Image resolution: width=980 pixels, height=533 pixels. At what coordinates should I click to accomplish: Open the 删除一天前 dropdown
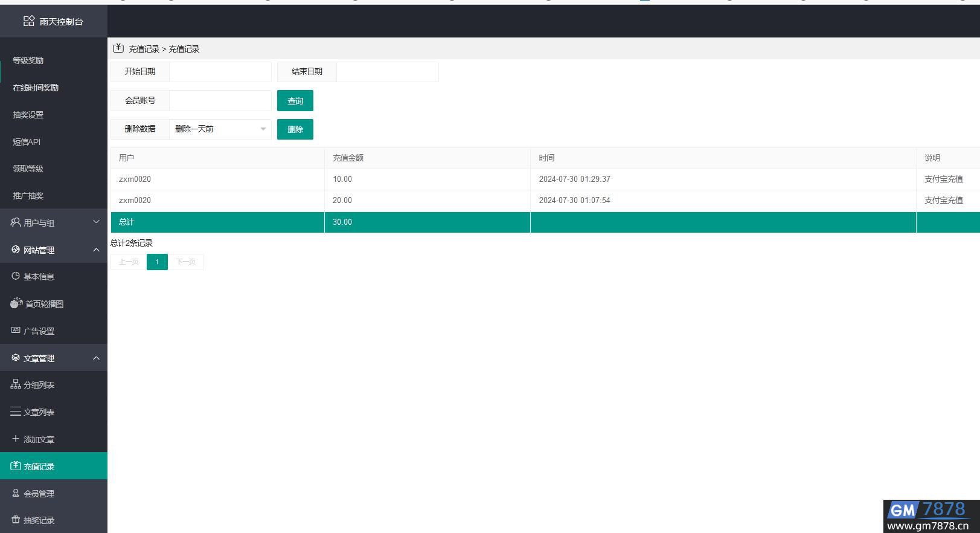220,129
